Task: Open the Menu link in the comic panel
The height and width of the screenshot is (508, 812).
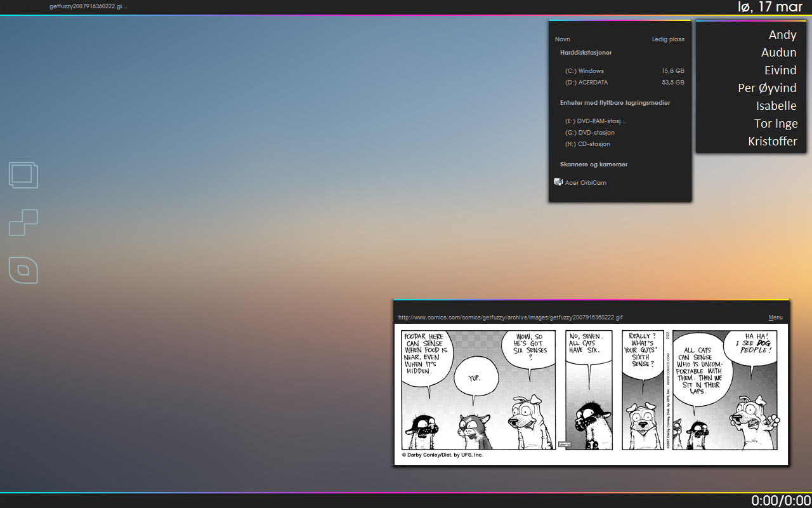Action: (775, 317)
